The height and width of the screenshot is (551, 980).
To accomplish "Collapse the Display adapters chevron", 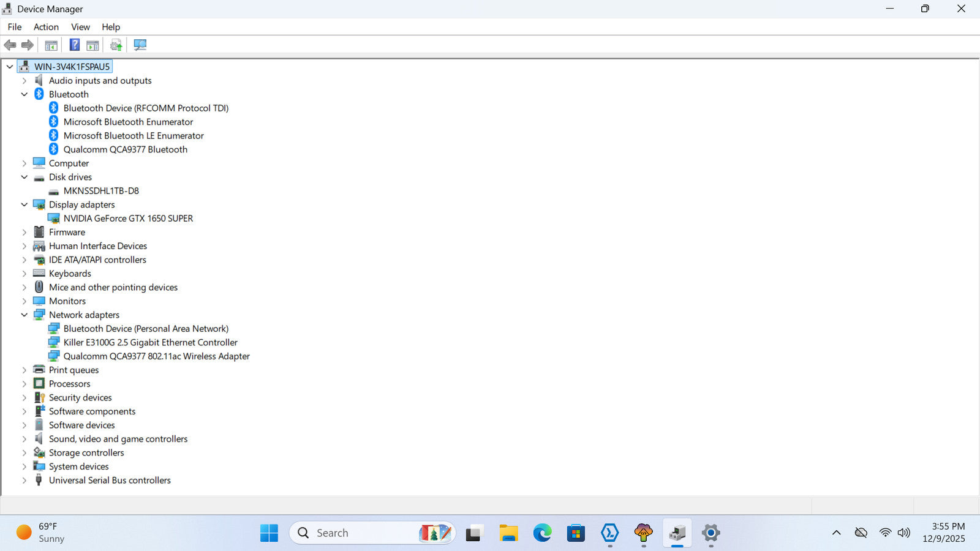I will click(24, 204).
